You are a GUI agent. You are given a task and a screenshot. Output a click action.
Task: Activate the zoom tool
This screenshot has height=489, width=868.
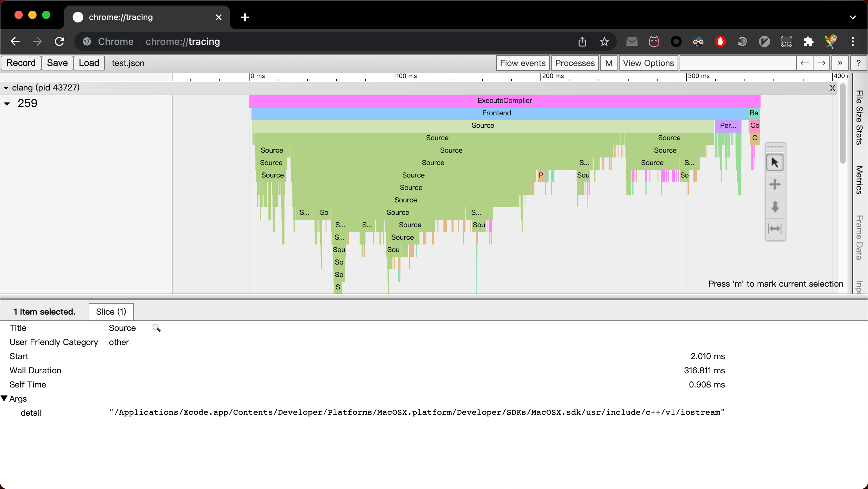point(775,207)
